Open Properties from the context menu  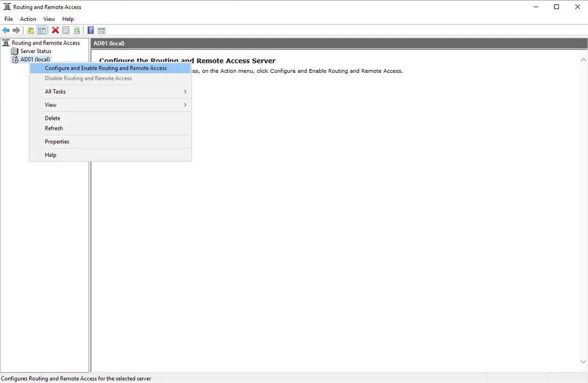(x=57, y=142)
